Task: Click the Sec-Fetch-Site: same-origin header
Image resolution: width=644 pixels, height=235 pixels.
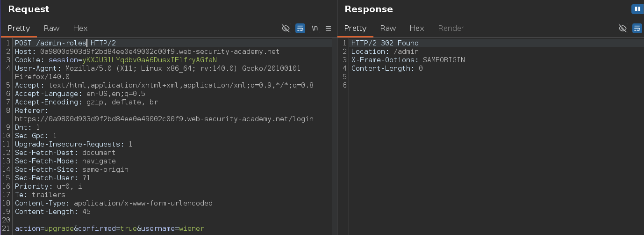Action: click(x=72, y=169)
